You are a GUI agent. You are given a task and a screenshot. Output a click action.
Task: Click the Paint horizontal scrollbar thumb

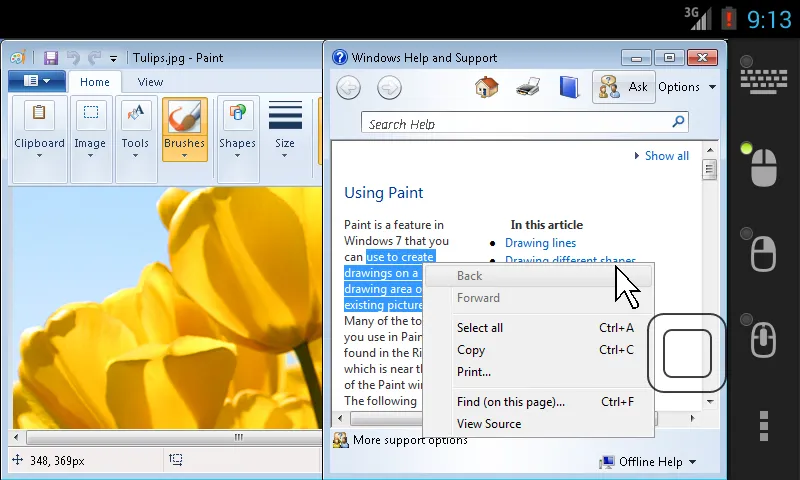pyautogui.click(x=174, y=437)
